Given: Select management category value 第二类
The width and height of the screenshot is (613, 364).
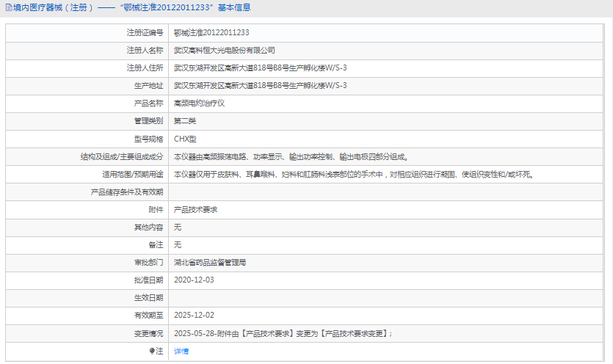Looking at the screenshot, I should pyautogui.click(x=185, y=121).
